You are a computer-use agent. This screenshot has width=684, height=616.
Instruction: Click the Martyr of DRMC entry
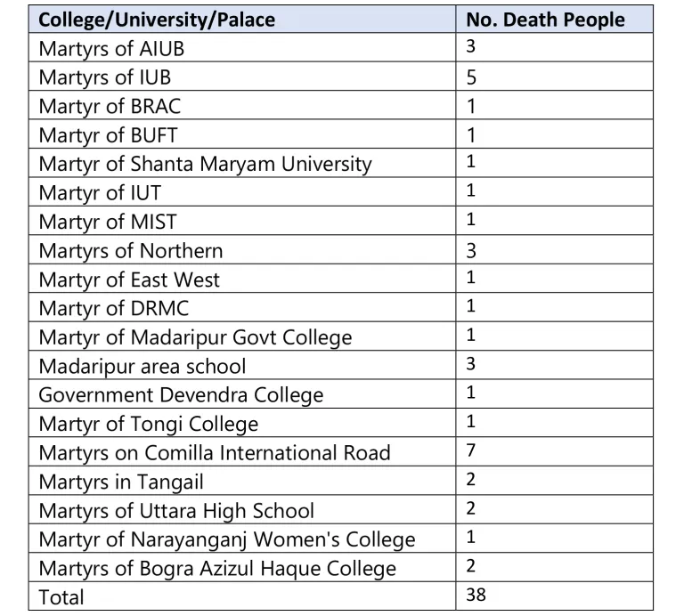tap(242, 307)
